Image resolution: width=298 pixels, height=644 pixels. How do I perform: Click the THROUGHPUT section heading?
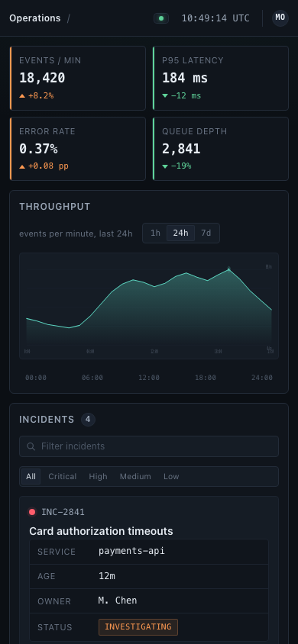pos(55,207)
